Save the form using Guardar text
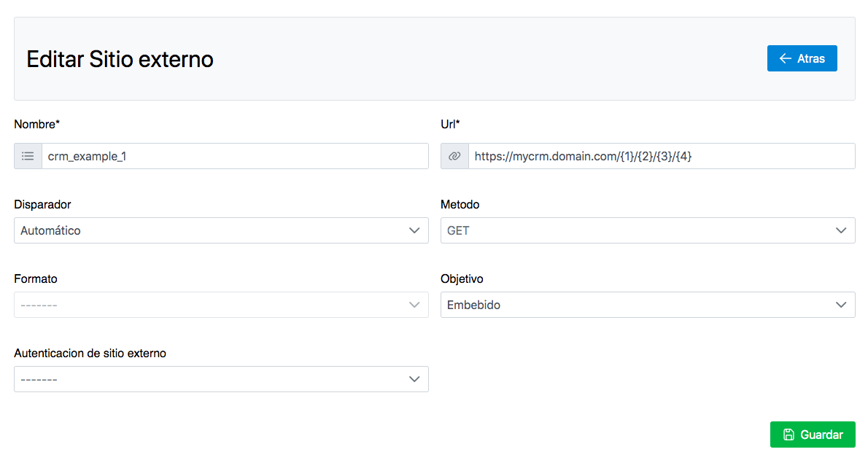This screenshot has width=868, height=452. [821, 435]
